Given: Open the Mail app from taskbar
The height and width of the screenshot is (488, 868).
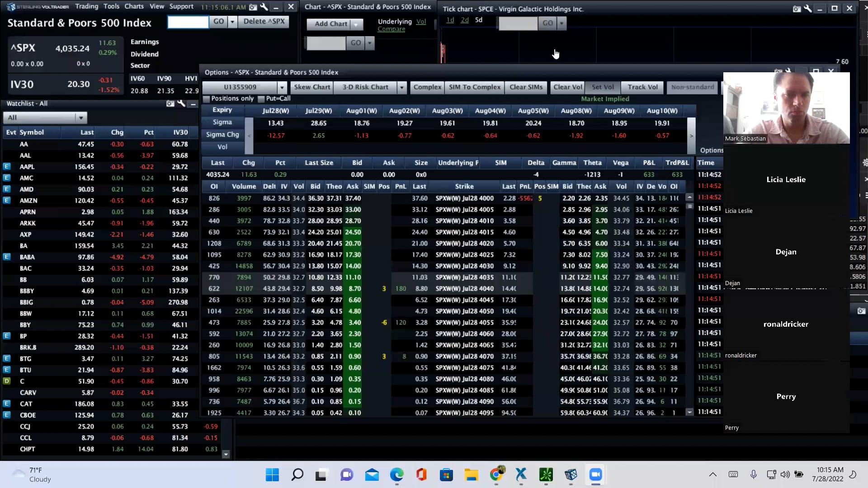Looking at the screenshot, I should point(372,474).
